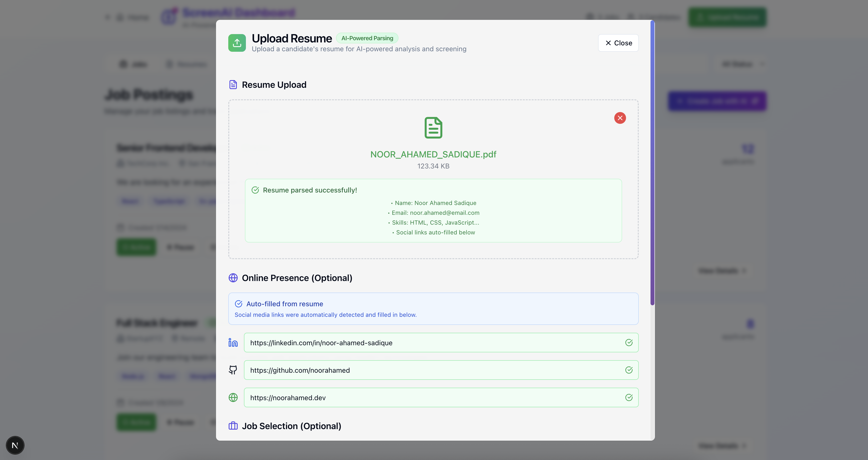Click the NOOR_AHAMED_SADIQUE.pdf file name

tap(433, 154)
